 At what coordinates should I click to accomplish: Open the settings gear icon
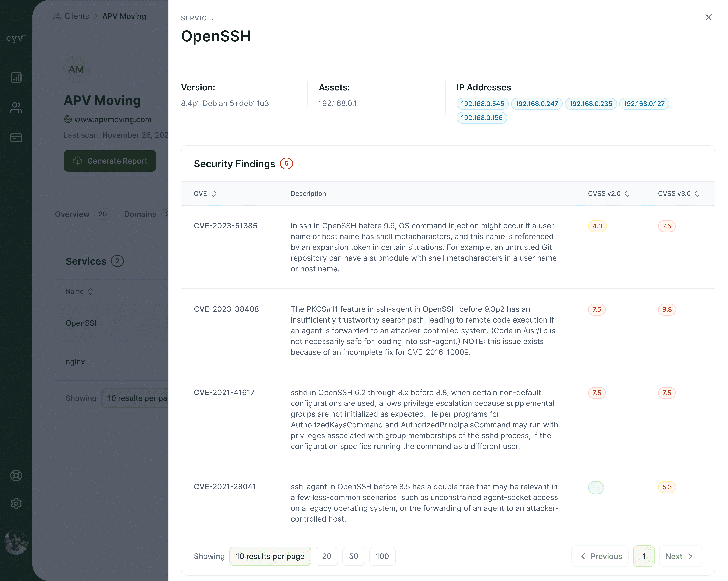point(16,503)
